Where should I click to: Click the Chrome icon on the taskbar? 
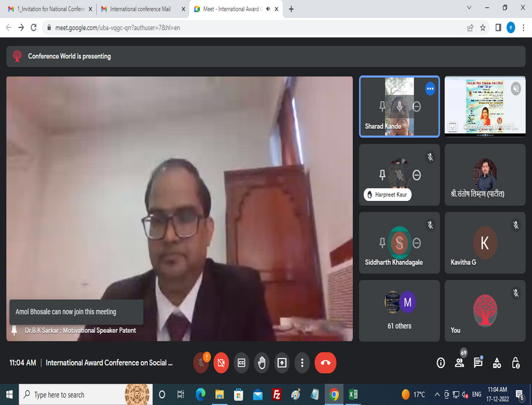coord(334,394)
